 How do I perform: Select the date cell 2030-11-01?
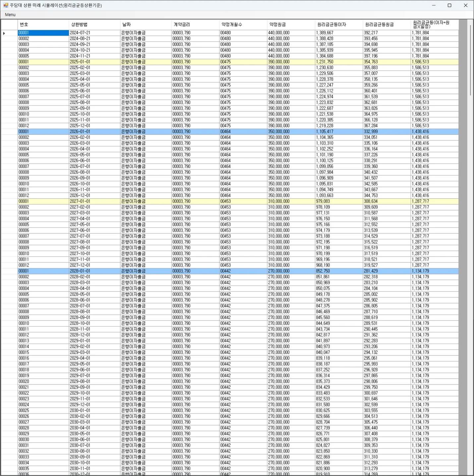tap(94, 469)
